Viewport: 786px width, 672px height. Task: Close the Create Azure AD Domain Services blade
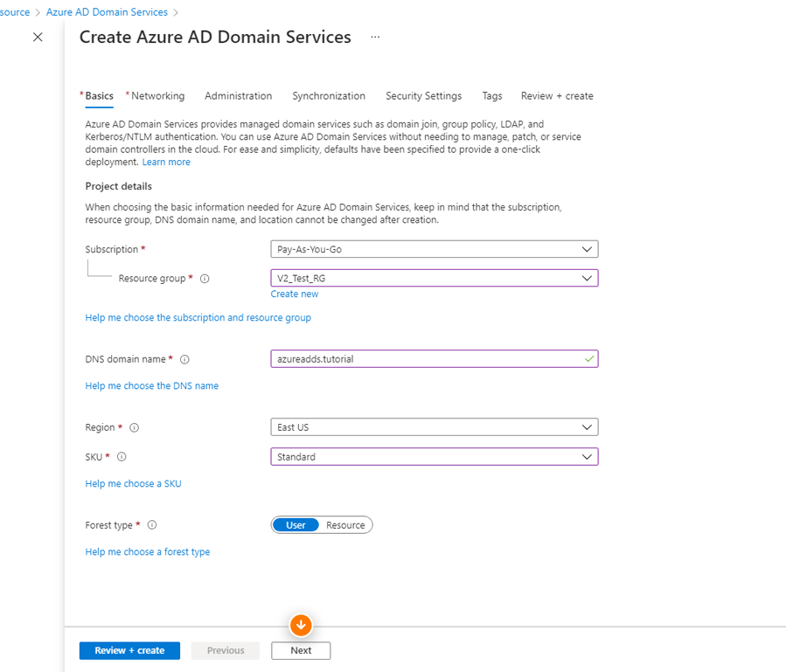pos(38,37)
